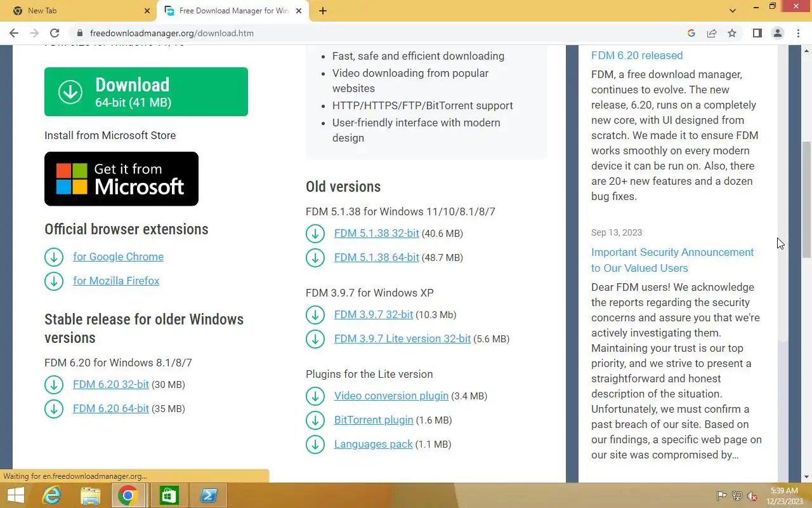Close the Free Download Manager tab
Screen dimensions: 812x508
tap(299, 11)
